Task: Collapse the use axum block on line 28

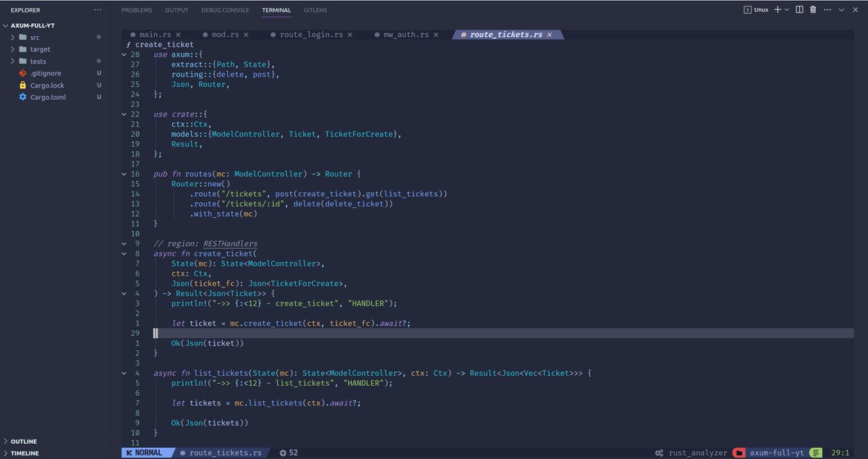Action: (x=124, y=54)
